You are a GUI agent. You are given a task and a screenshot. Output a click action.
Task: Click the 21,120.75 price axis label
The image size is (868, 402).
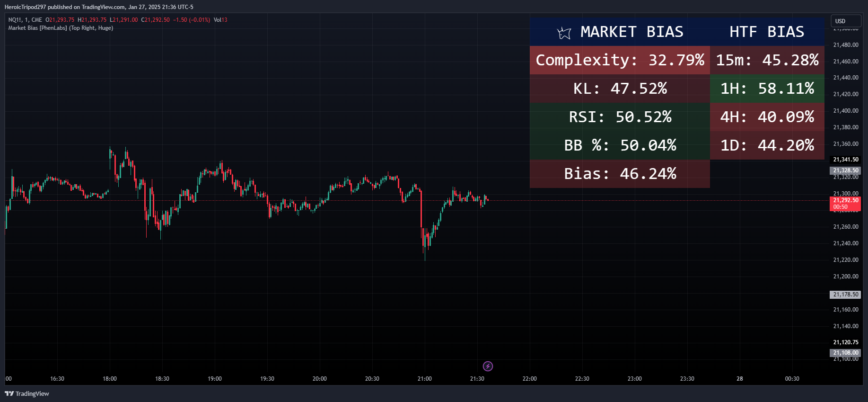pos(846,342)
